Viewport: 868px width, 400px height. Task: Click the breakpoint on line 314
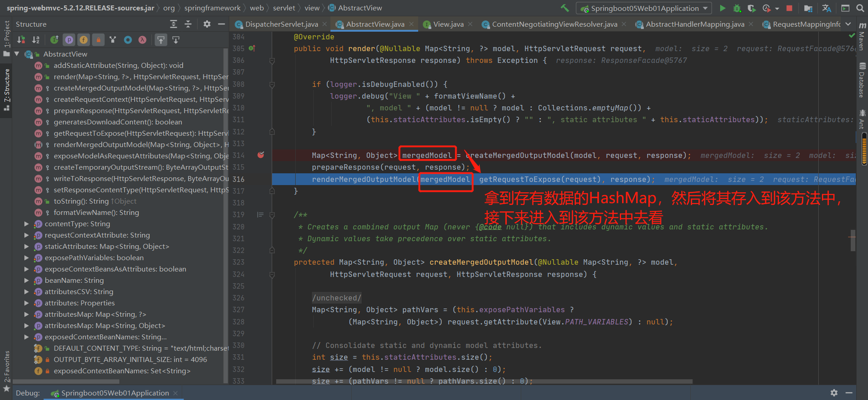(x=261, y=155)
